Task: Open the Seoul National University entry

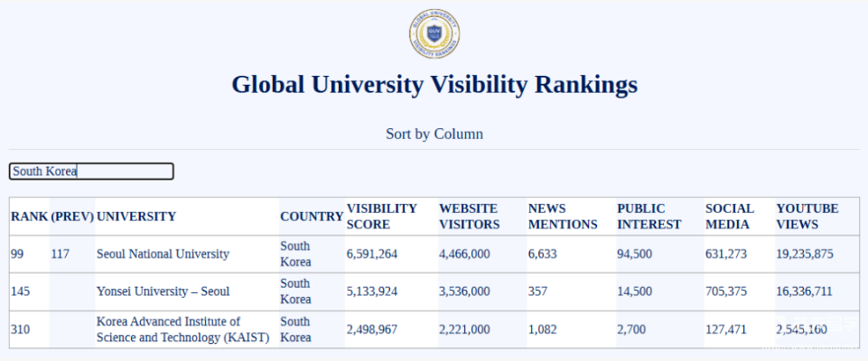Action: 163,255
